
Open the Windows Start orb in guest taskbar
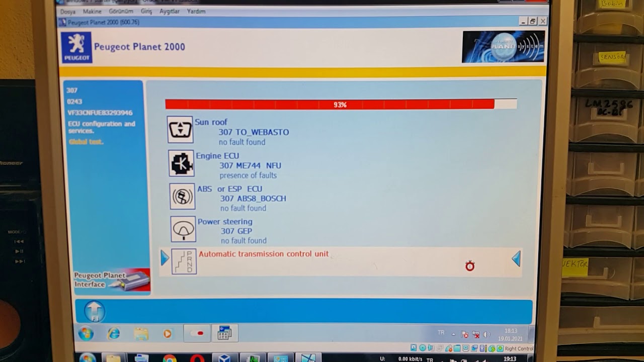pos(86,333)
